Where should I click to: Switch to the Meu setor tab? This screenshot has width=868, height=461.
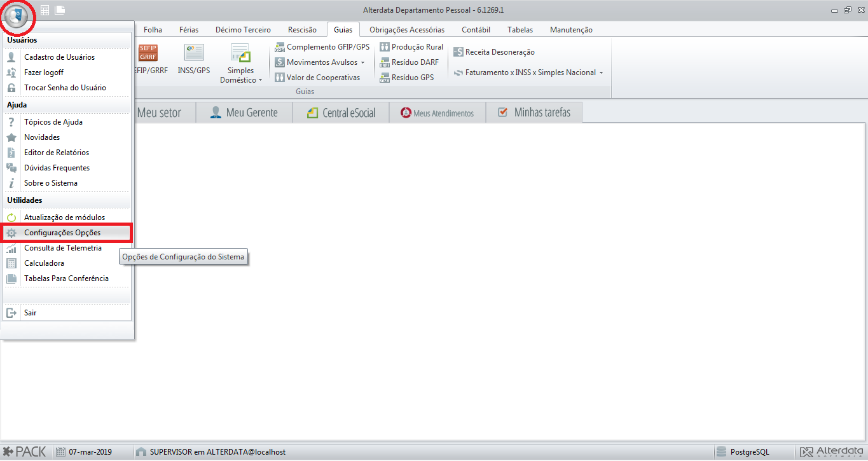click(x=159, y=113)
